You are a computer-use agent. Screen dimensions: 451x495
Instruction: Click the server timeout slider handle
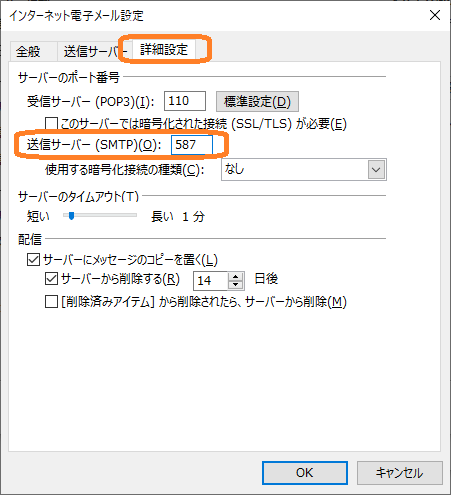[x=71, y=216]
